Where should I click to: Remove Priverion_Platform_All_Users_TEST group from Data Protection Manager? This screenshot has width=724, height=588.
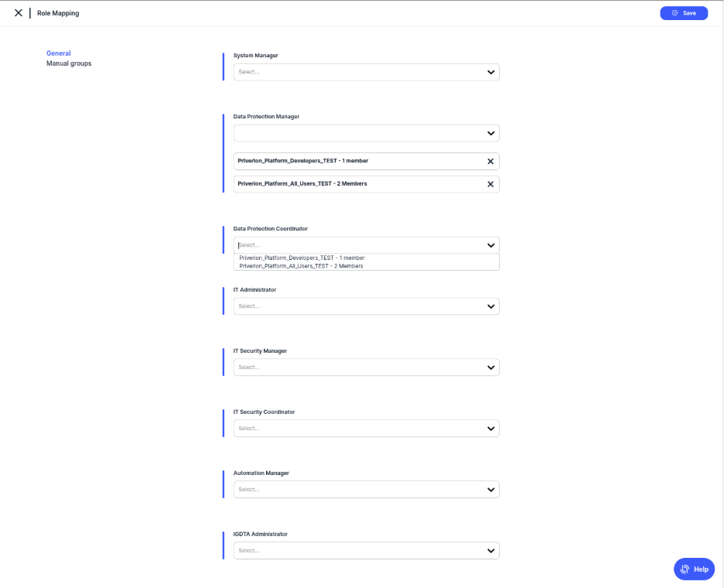pyautogui.click(x=490, y=184)
